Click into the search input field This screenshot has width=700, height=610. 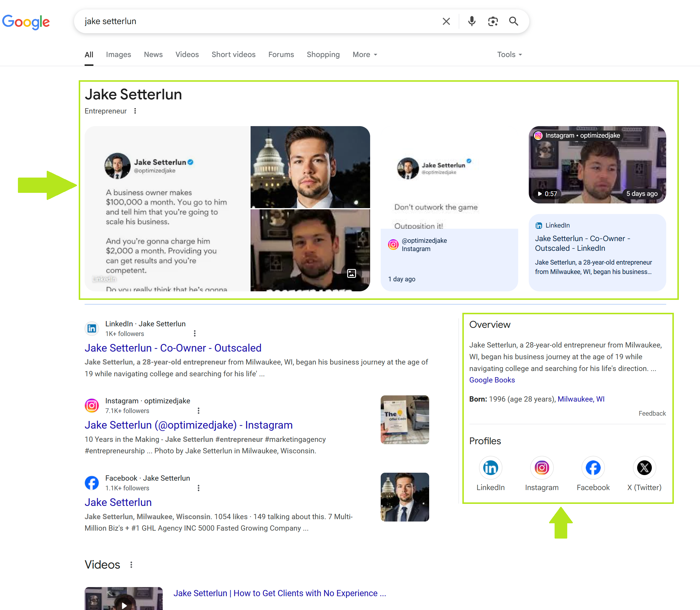[x=258, y=21]
